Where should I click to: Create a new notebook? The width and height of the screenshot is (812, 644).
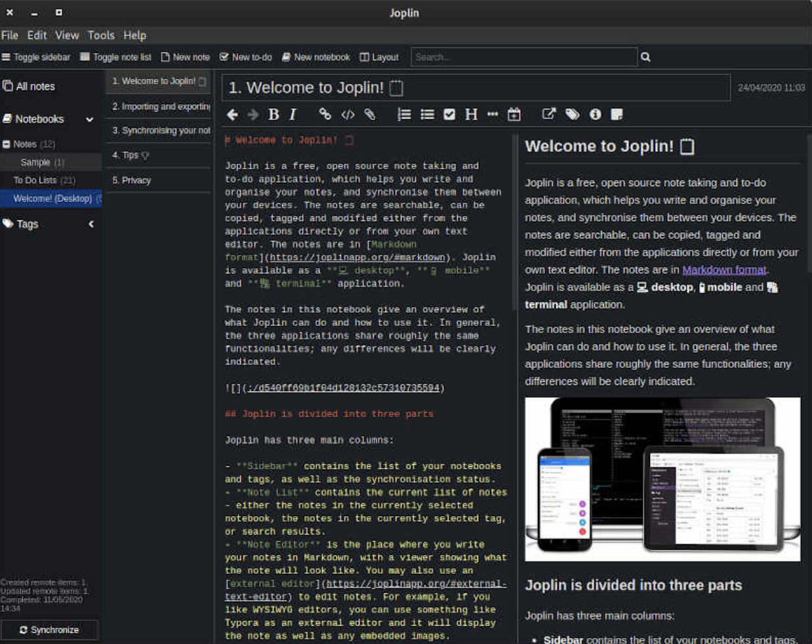(316, 57)
